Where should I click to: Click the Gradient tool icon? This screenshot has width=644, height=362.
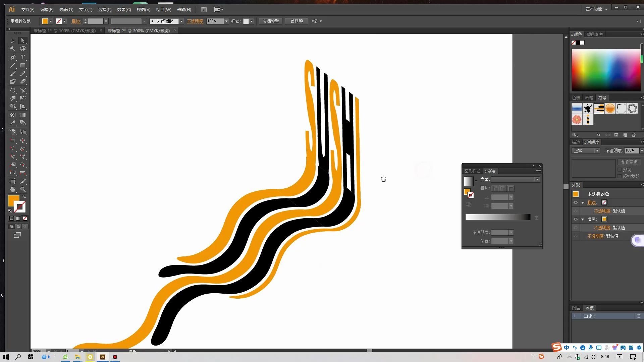(x=23, y=115)
